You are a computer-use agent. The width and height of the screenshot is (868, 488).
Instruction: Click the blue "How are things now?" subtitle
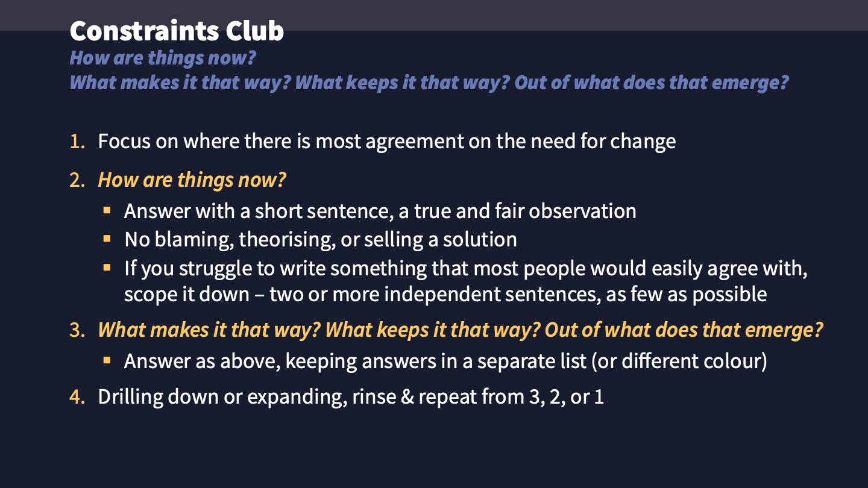pyautogui.click(x=163, y=58)
